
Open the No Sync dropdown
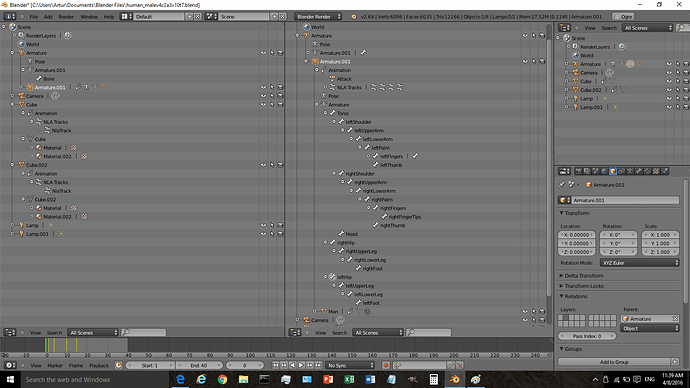pyautogui.click(x=350, y=365)
